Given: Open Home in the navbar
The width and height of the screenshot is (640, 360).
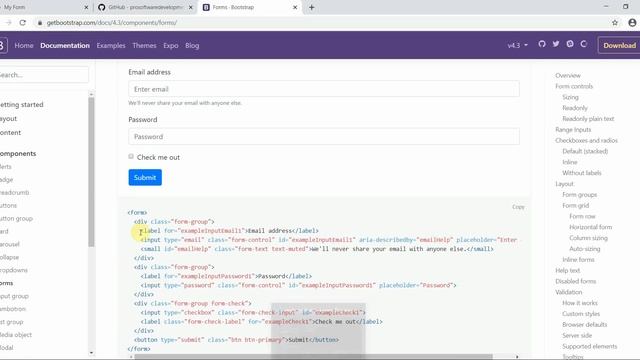Looking at the screenshot, I should [24, 45].
